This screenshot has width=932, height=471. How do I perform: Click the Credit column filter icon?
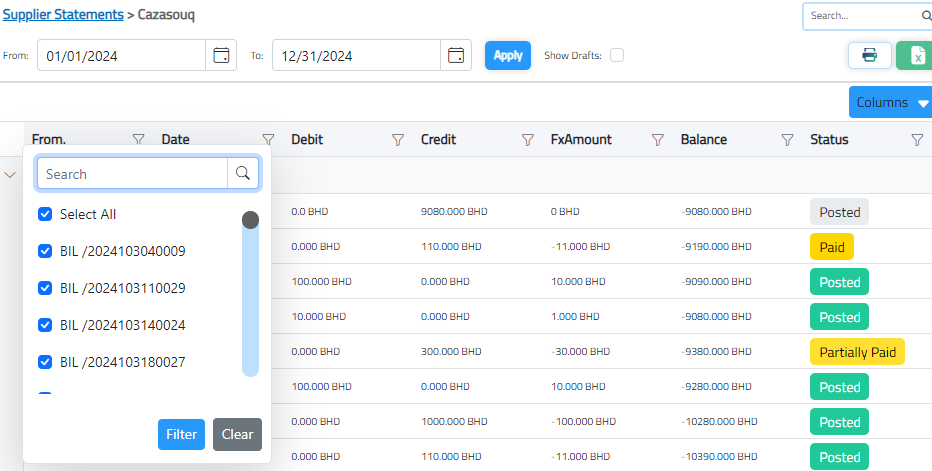pyautogui.click(x=528, y=140)
